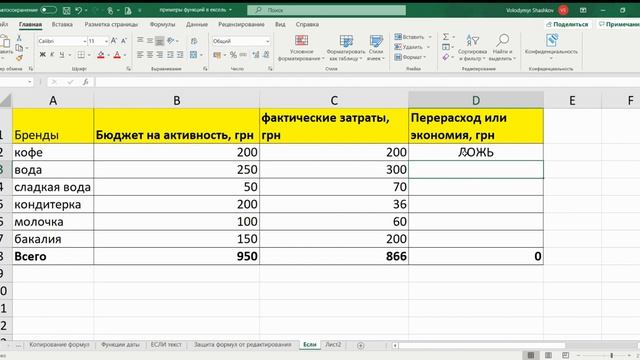Click the accounting currency format icon
Image resolution: width=640 pixels, height=360 pixels.
217,55
